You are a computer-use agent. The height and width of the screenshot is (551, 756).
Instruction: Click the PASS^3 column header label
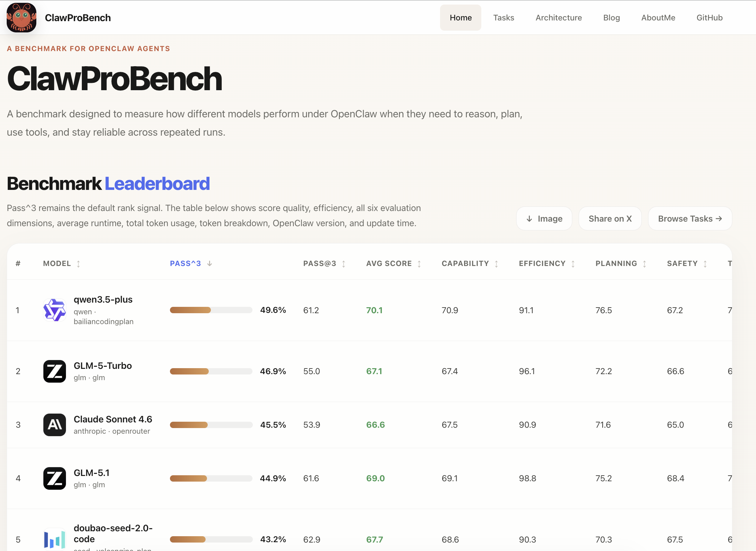click(185, 264)
